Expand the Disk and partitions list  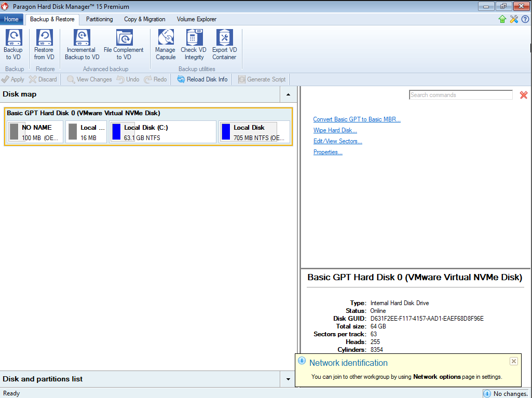(289, 379)
